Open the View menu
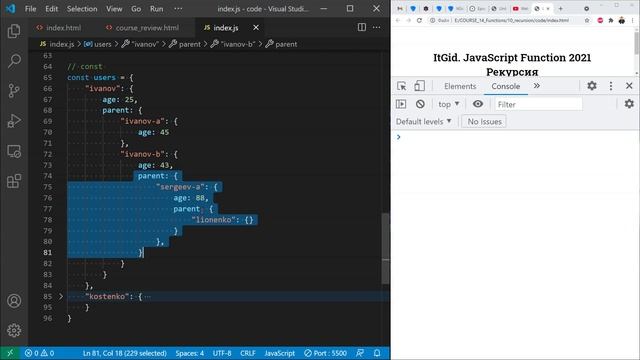 pos(114,9)
